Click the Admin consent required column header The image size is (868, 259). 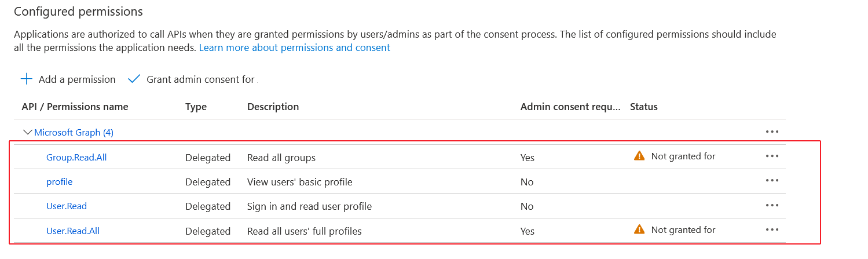[570, 107]
